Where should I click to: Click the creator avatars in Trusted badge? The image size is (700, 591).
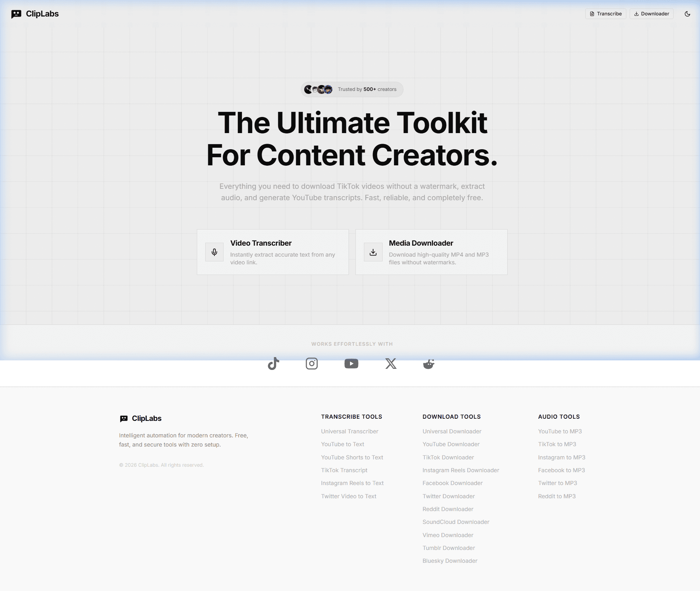pyautogui.click(x=318, y=89)
